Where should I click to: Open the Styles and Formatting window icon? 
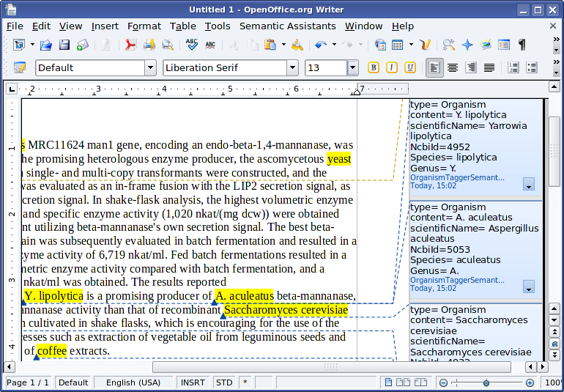[x=20, y=67]
